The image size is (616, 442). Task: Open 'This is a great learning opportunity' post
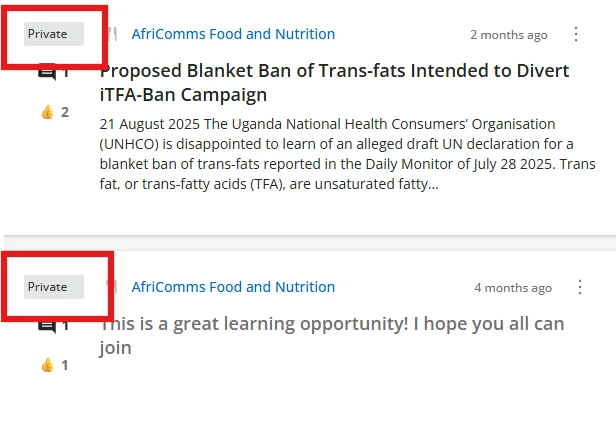(331, 336)
